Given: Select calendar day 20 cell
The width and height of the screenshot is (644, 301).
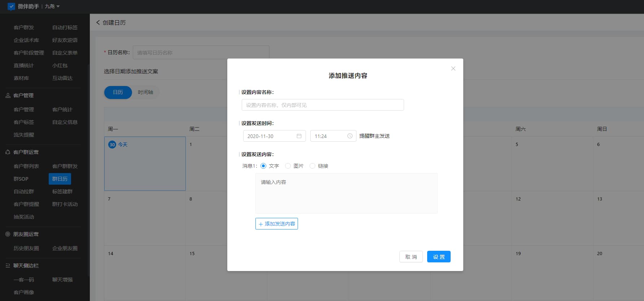Looking at the screenshot, I should pos(618,273).
